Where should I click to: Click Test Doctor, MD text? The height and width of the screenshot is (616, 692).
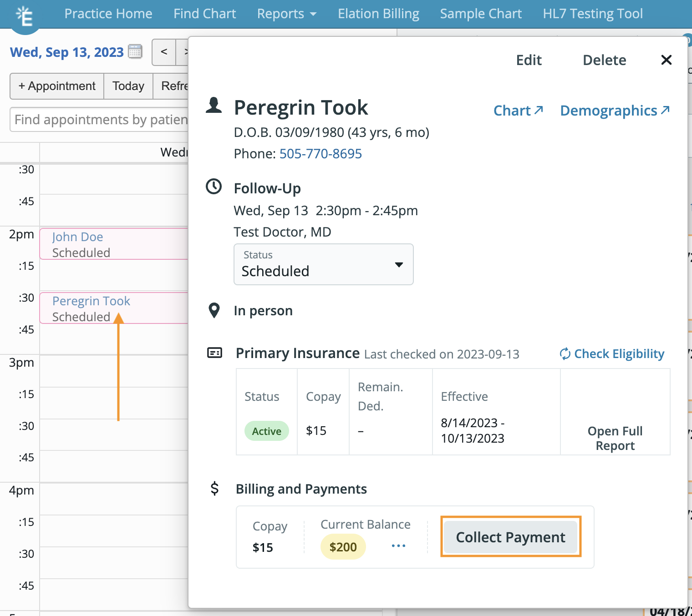pos(282,232)
